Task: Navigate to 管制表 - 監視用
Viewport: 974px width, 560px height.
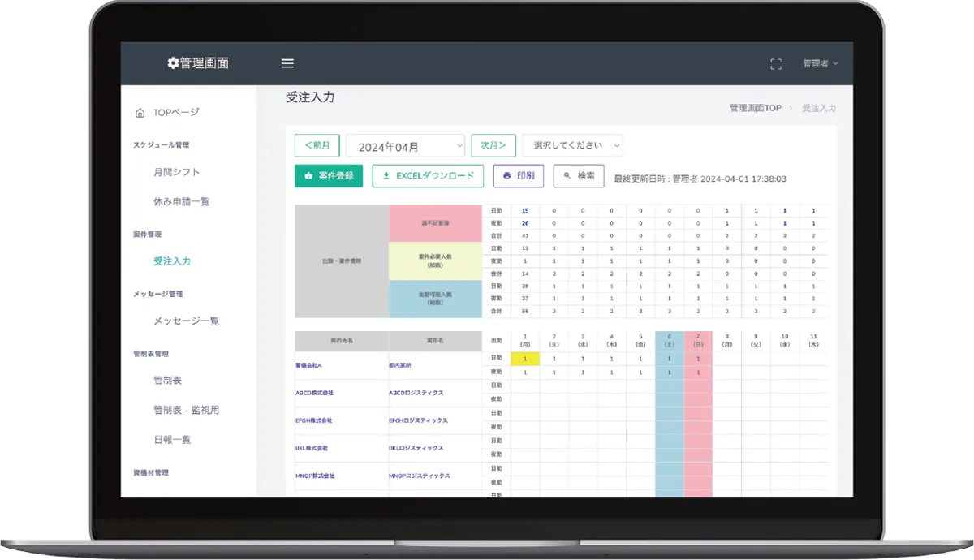Action: [186, 410]
